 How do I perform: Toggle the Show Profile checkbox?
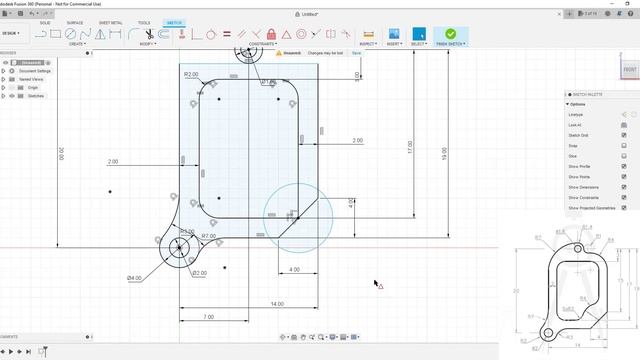[x=624, y=167]
